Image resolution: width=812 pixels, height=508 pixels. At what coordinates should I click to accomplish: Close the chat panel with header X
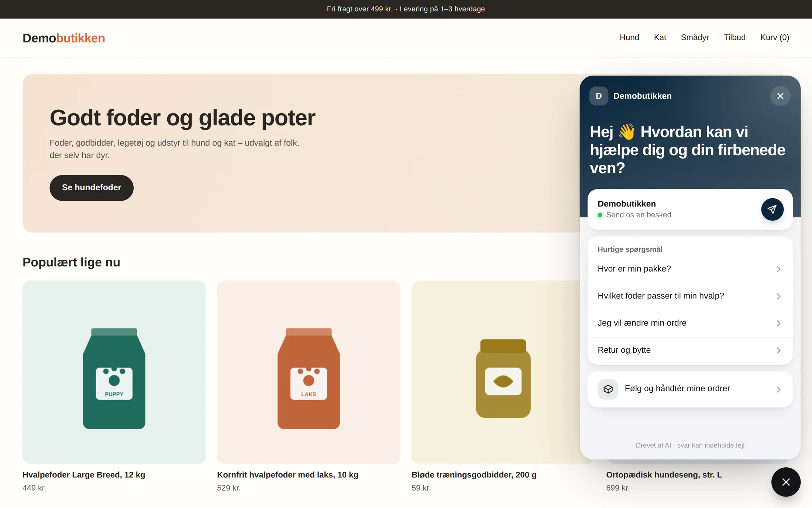tap(780, 96)
